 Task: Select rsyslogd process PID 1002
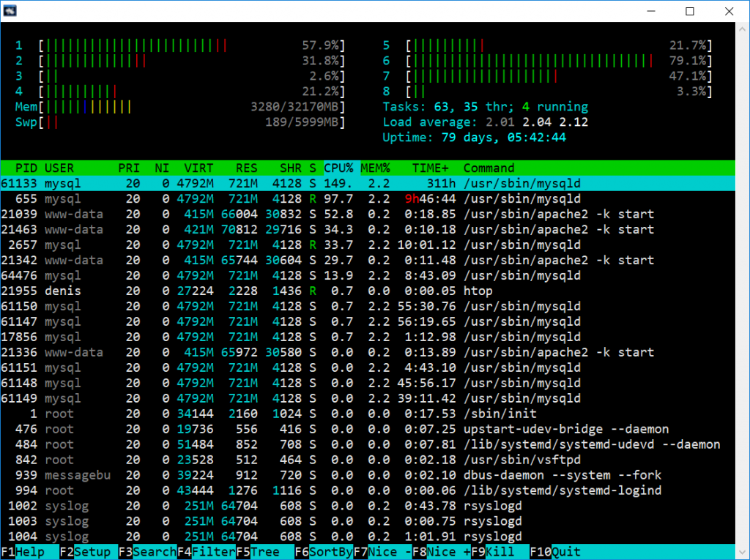click(368, 506)
